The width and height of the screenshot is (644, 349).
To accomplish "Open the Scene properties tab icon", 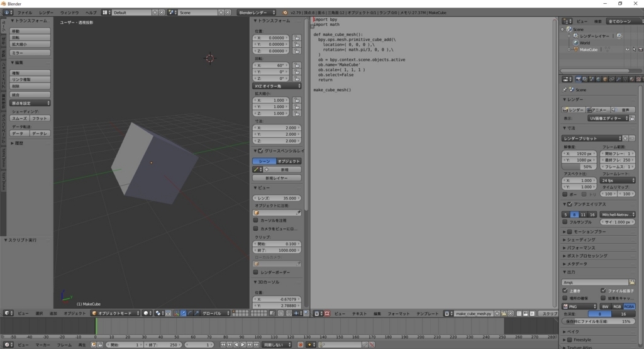I will pyautogui.click(x=591, y=79).
